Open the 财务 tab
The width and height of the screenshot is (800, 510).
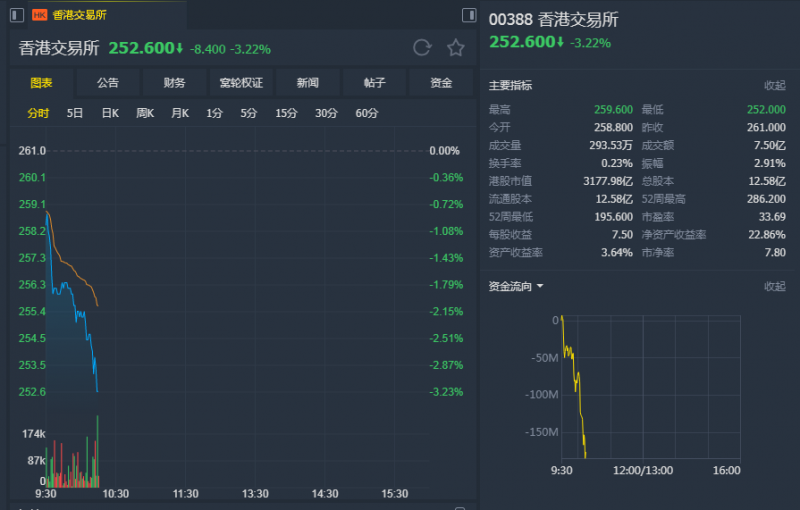coord(174,83)
